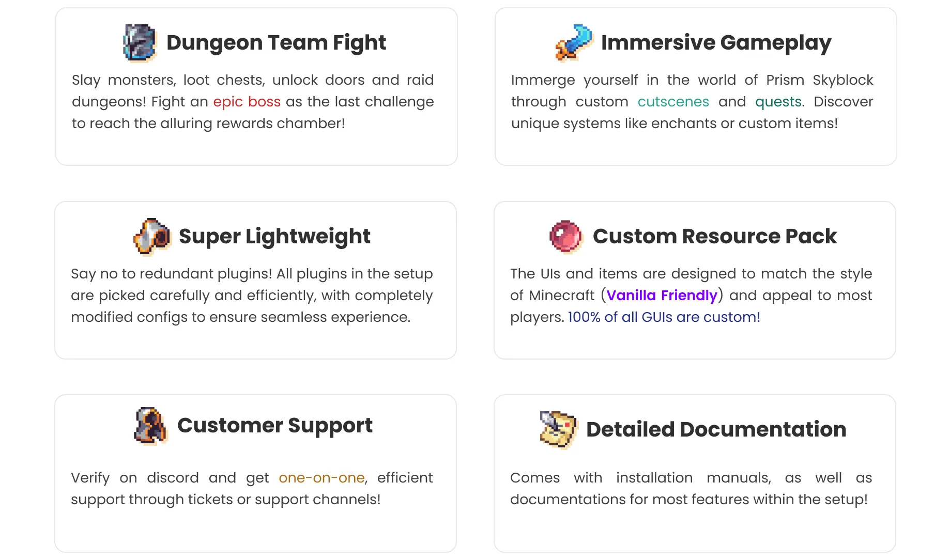Click the purple 'Vanilla Friendly' text
950x560 pixels.
coord(662,295)
